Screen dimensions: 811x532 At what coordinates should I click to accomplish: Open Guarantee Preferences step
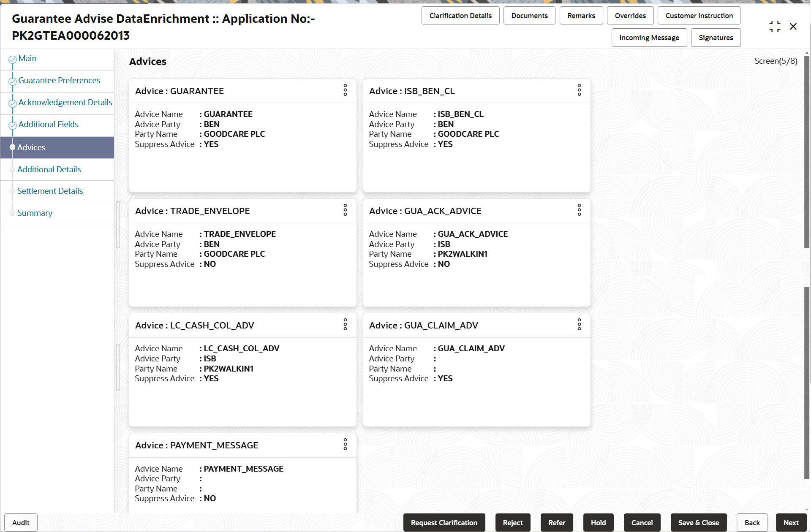point(59,81)
